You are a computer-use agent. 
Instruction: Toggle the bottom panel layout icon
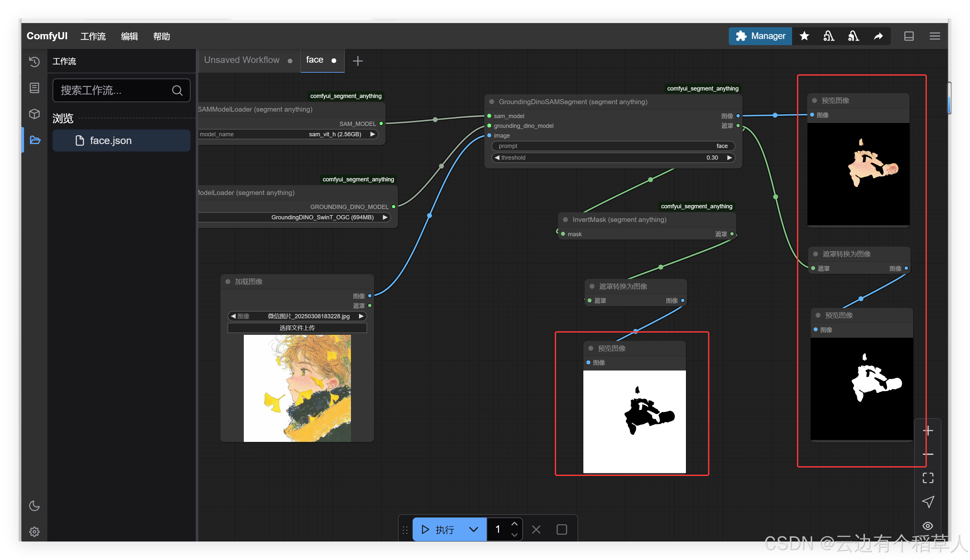pos(909,36)
